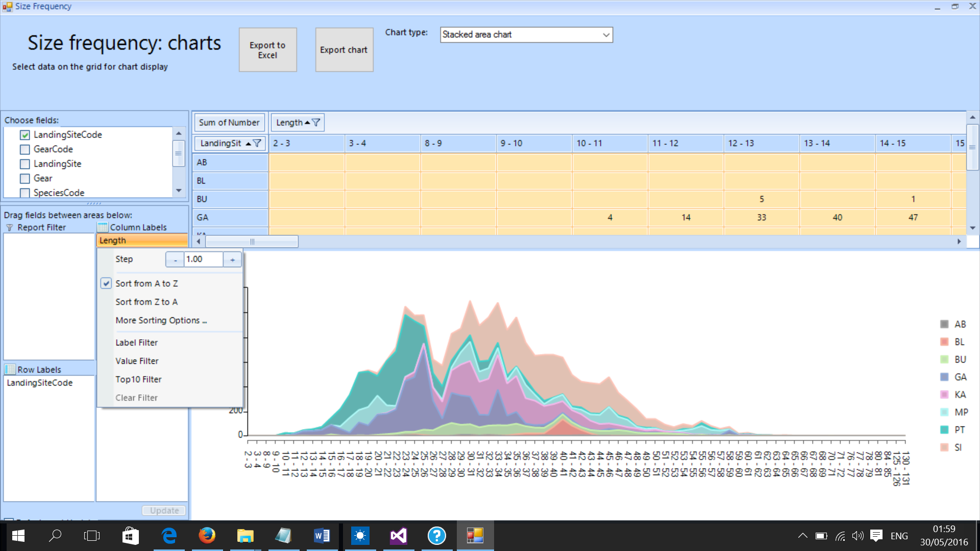Check the GearCode field checkbox

25,149
